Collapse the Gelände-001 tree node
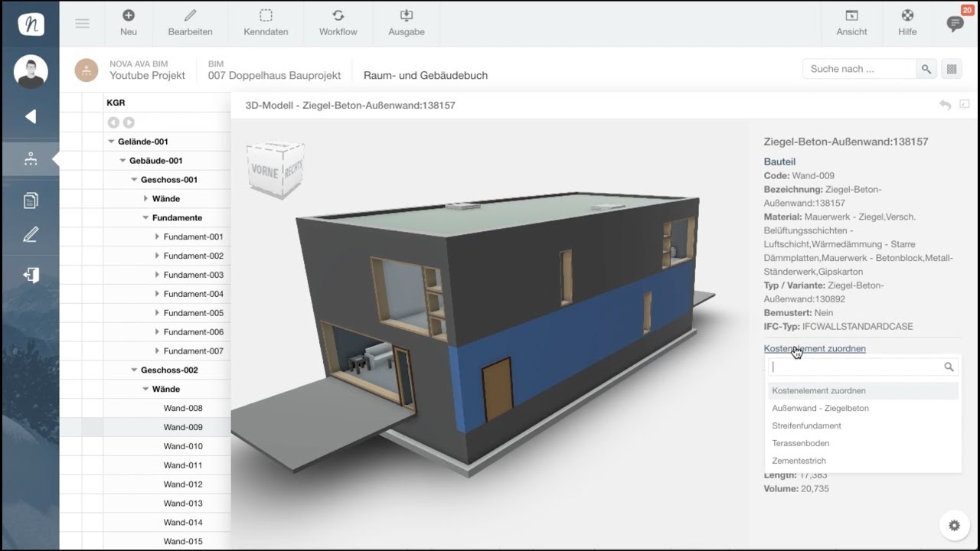 [112, 142]
